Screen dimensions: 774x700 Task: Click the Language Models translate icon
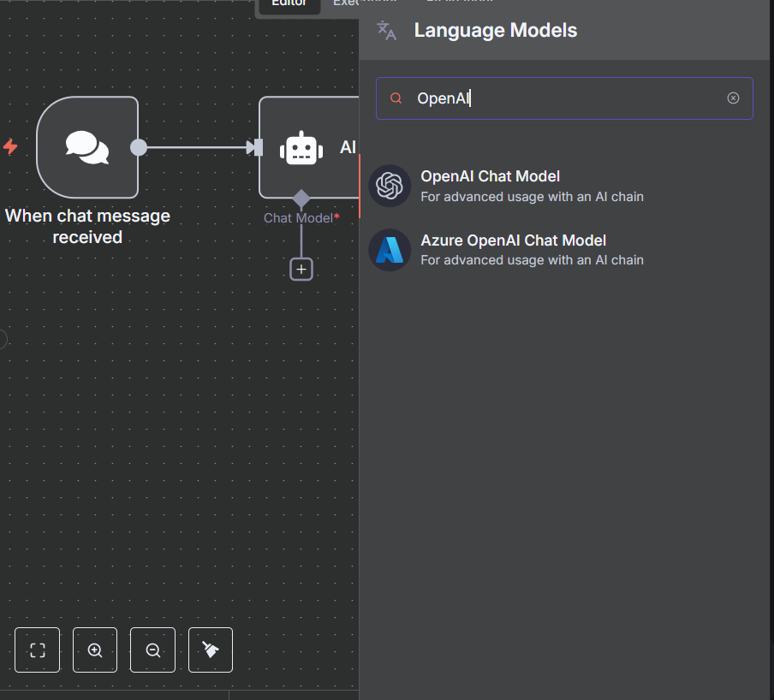click(386, 31)
